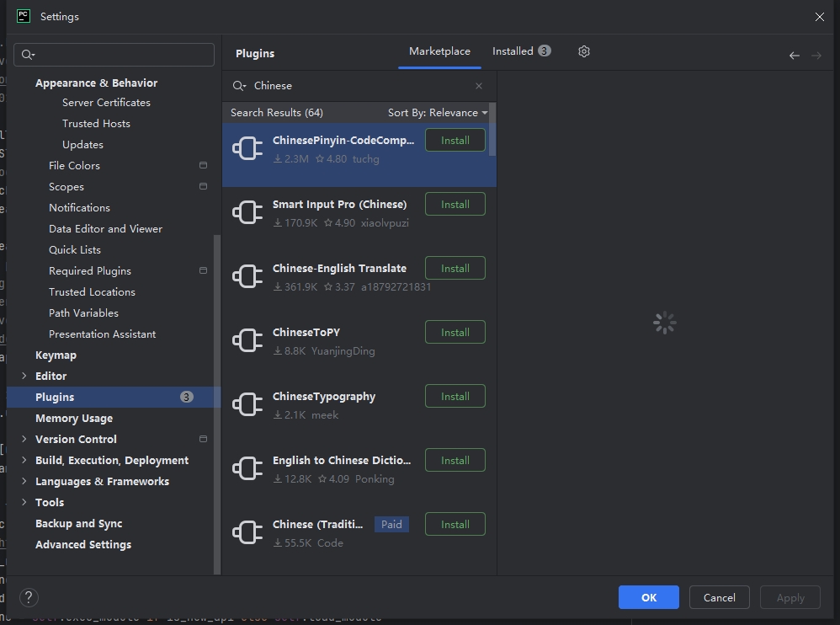Switch to the Installed plugins tab

pyautogui.click(x=521, y=51)
